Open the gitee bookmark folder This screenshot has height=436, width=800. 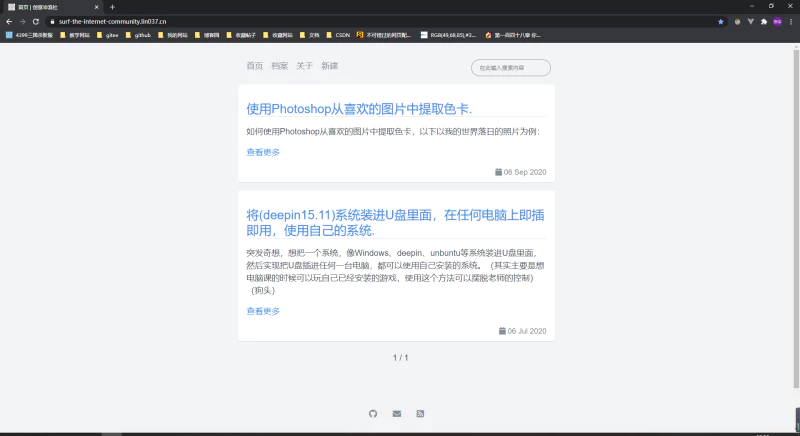pos(108,35)
